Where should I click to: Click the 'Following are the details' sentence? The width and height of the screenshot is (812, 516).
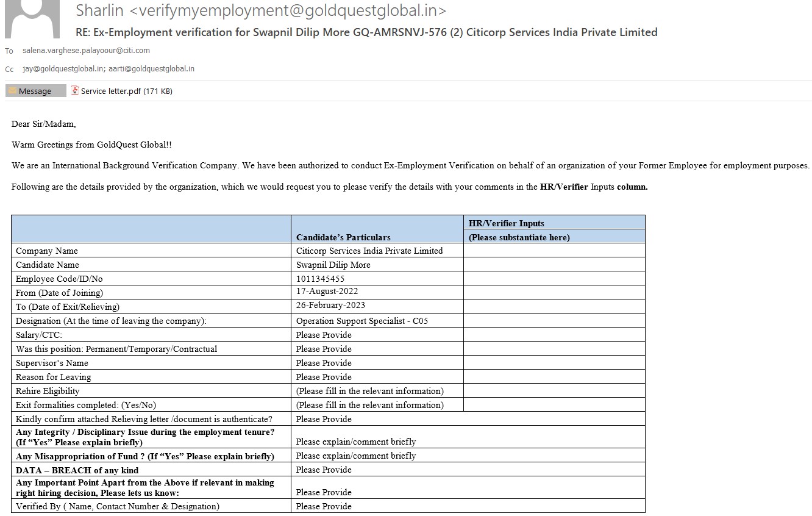tap(329, 187)
